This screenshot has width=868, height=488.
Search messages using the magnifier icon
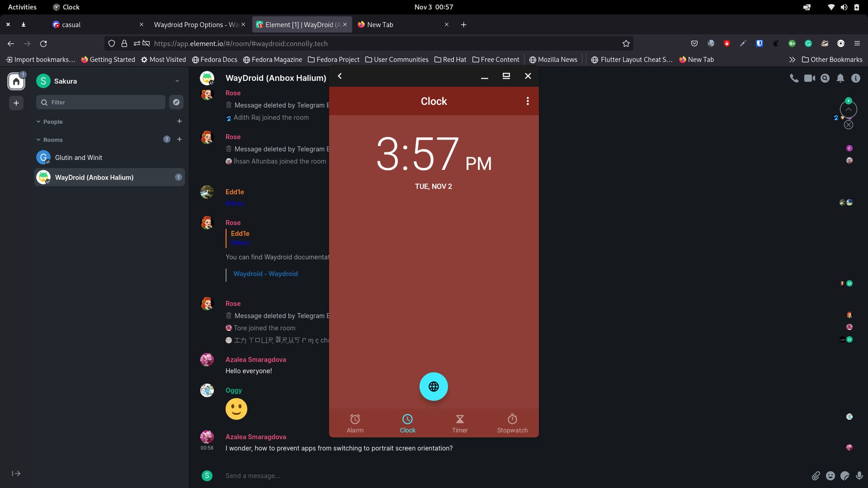[825, 78]
